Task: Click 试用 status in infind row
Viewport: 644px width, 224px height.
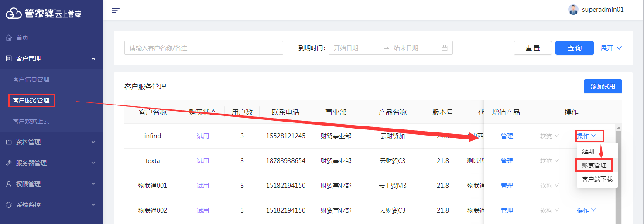Action: 203,136
